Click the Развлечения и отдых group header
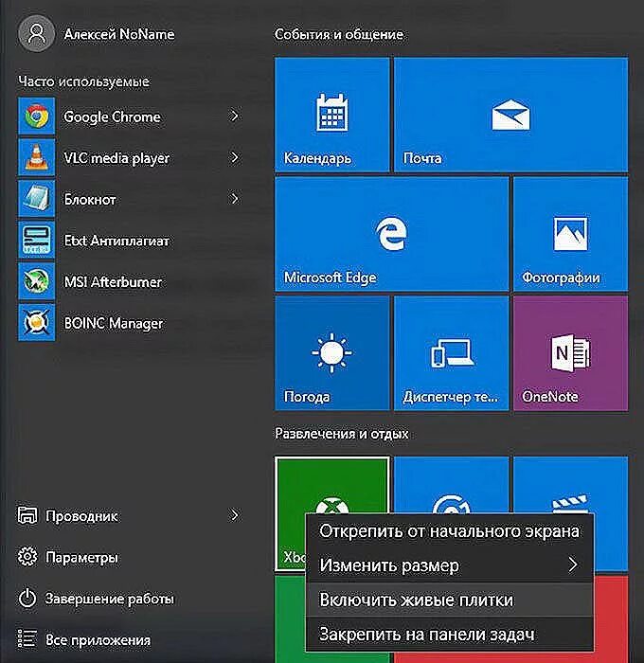644x663 pixels. (342, 434)
